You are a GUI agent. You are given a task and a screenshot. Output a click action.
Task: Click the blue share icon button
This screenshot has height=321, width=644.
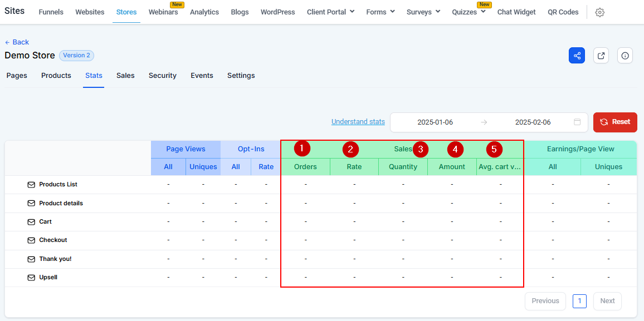pyautogui.click(x=577, y=55)
